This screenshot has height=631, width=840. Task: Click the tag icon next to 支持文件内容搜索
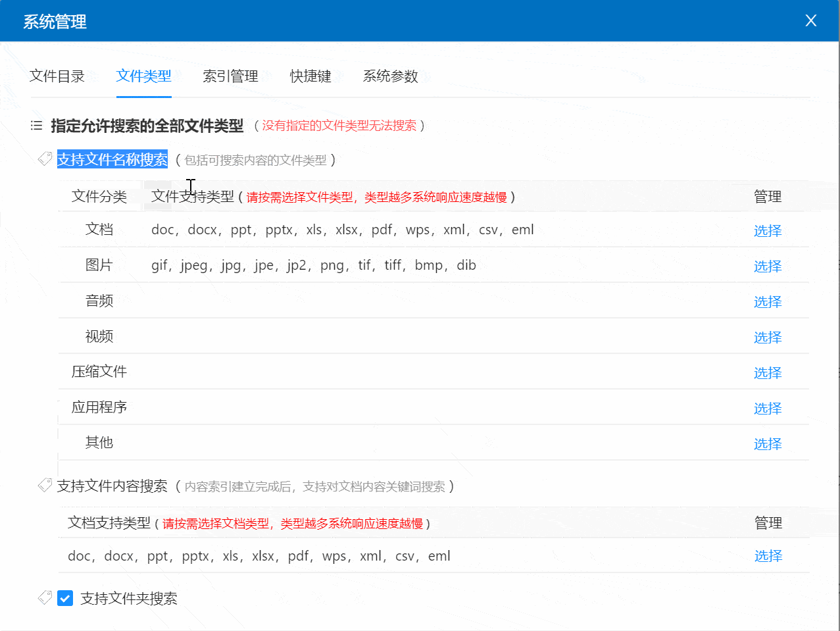click(x=45, y=486)
